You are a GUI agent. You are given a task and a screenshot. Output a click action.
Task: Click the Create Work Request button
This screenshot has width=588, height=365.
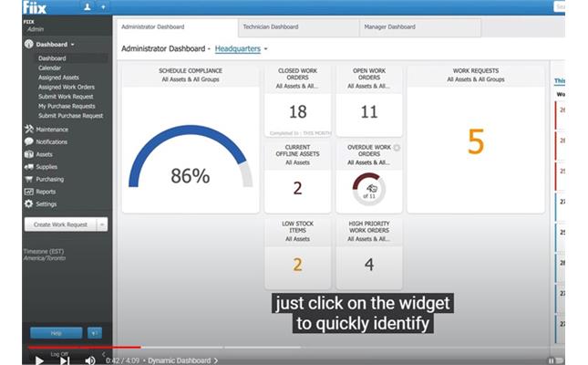[x=60, y=224]
